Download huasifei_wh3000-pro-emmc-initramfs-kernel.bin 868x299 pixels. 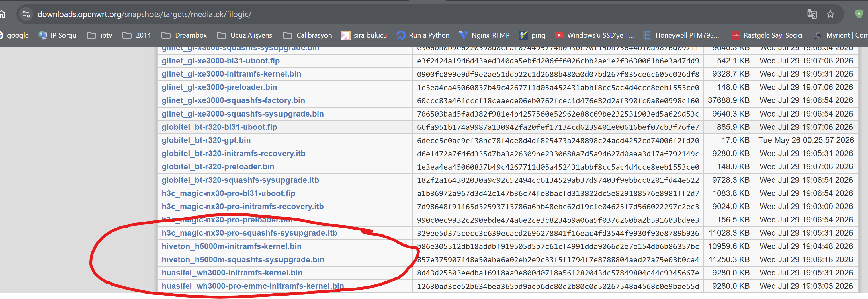(x=253, y=286)
